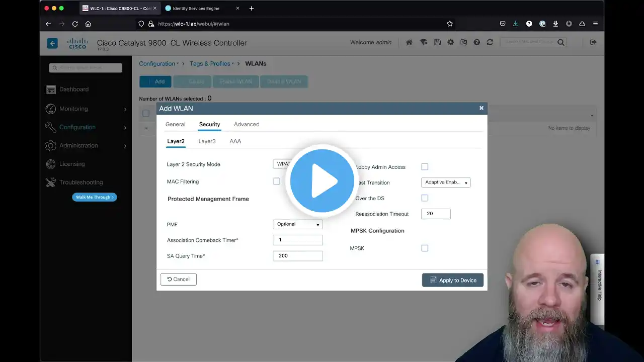This screenshot has height=362, width=644.
Task: Click the blue back arrow beside Cisco logo
Action: coord(52,43)
